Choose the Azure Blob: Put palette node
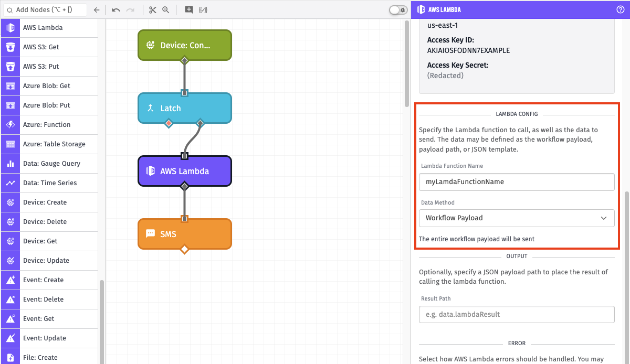Viewport: 630px width, 364px height. tap(49, 105)
